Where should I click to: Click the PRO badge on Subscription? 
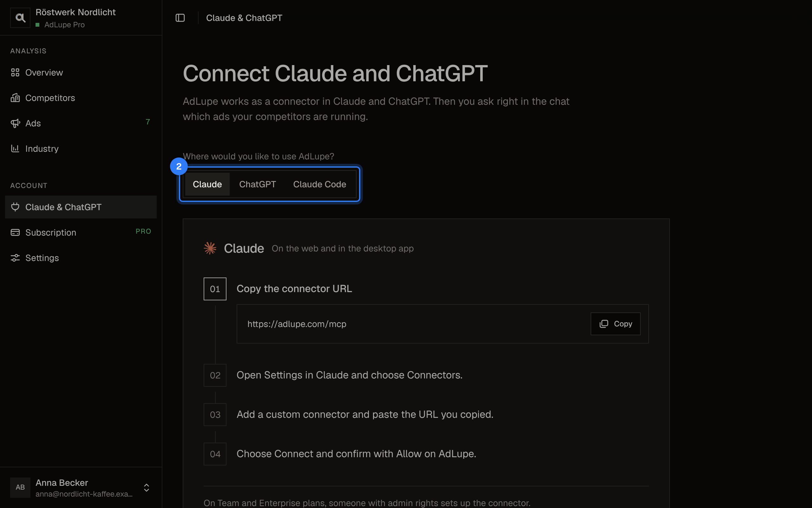point(143,231)
